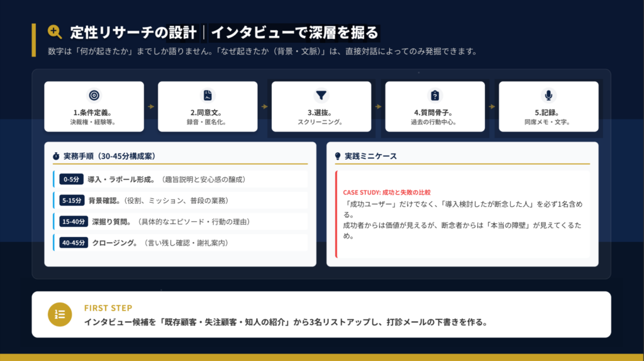Click the FIRST STEP heading text

(x=108, y=308)
